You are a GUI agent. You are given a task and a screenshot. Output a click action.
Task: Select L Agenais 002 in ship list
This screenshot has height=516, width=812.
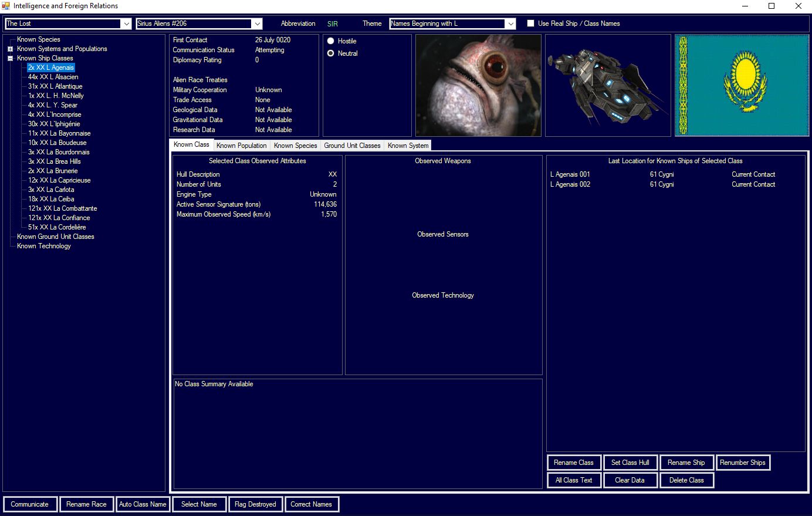tap(570, 184)
